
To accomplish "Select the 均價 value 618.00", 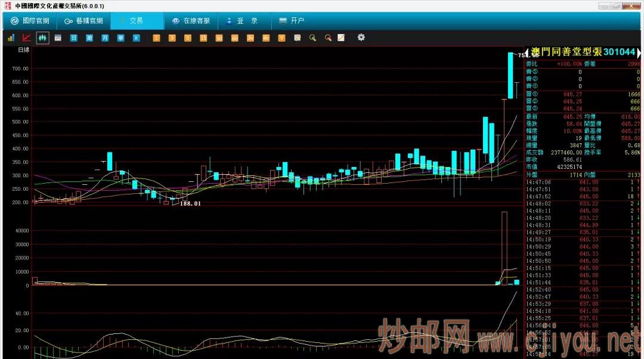I will coord(630,117).
